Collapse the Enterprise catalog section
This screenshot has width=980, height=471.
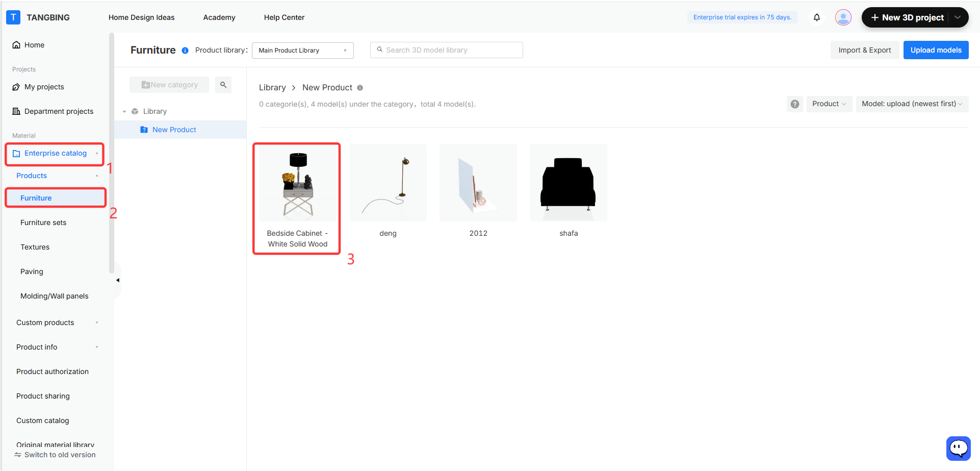(x=97, y=154)
